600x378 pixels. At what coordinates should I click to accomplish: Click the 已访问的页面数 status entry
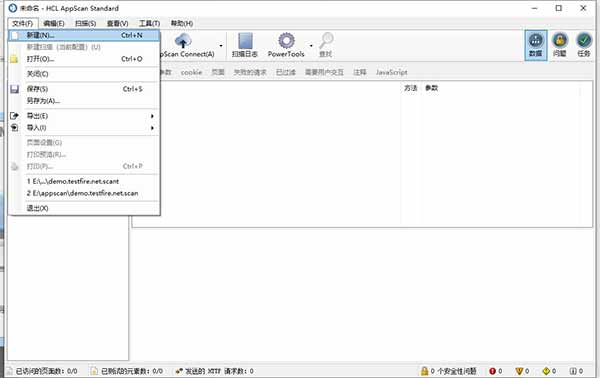pos(46,371)
